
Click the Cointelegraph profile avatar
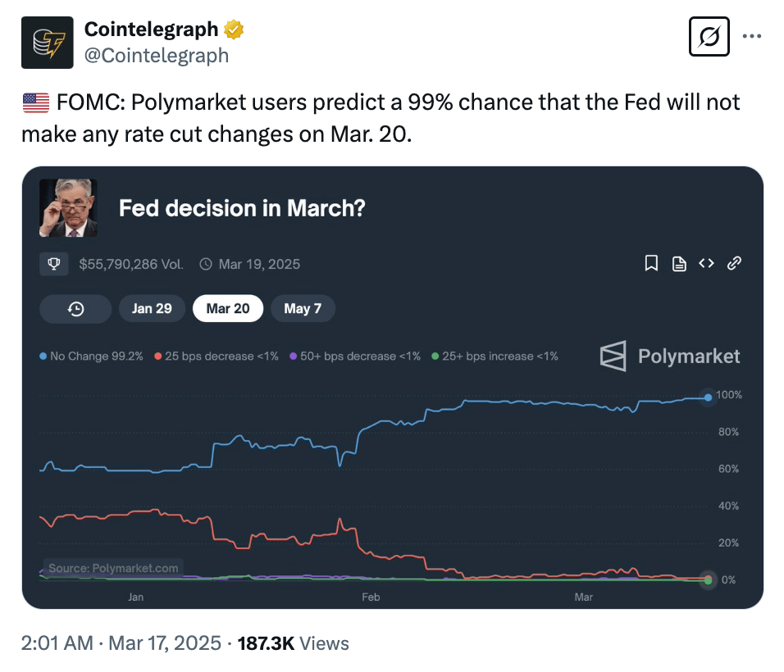pyautogui.click(x=48, y=43)
